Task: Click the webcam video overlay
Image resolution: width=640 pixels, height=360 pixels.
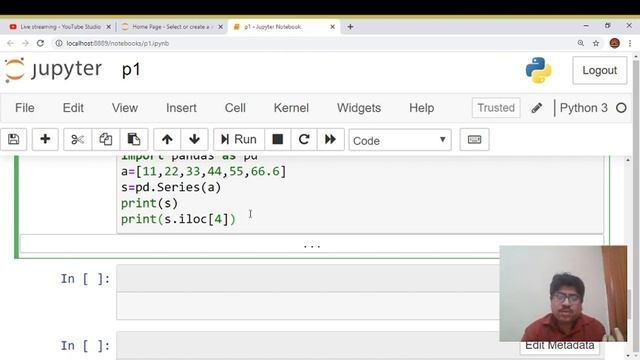Action: coord(563,293)
